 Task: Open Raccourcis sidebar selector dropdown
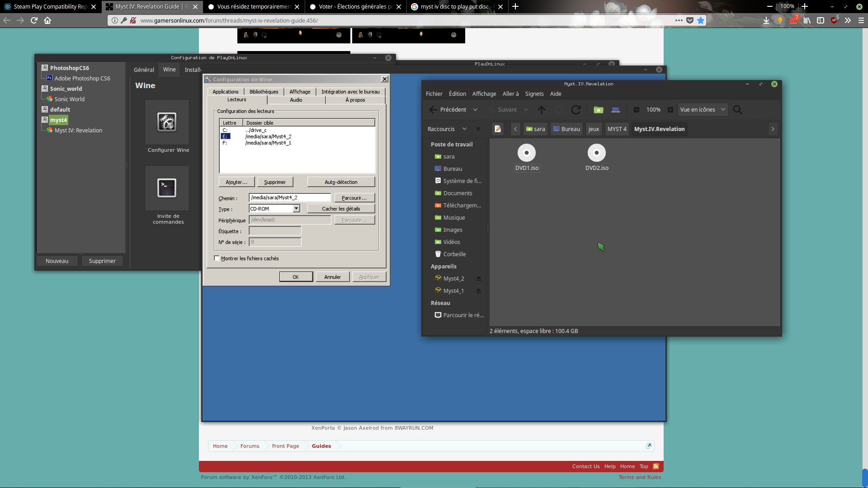point(464,129)
